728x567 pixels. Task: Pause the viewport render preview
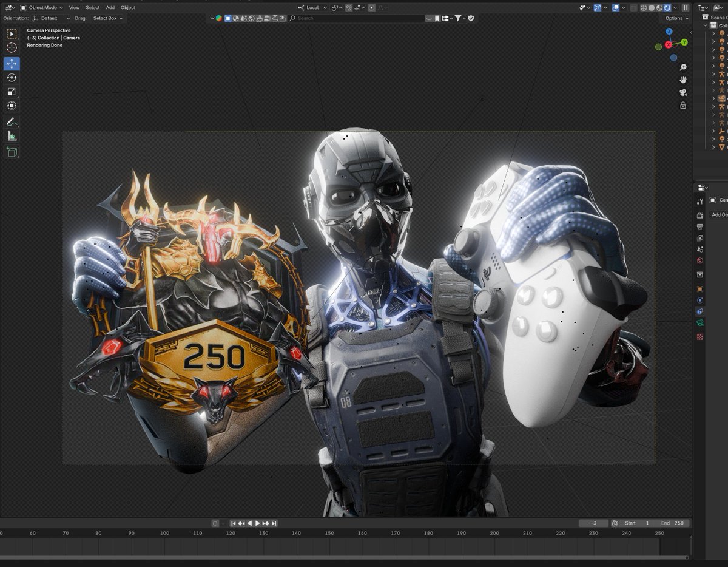686,8
